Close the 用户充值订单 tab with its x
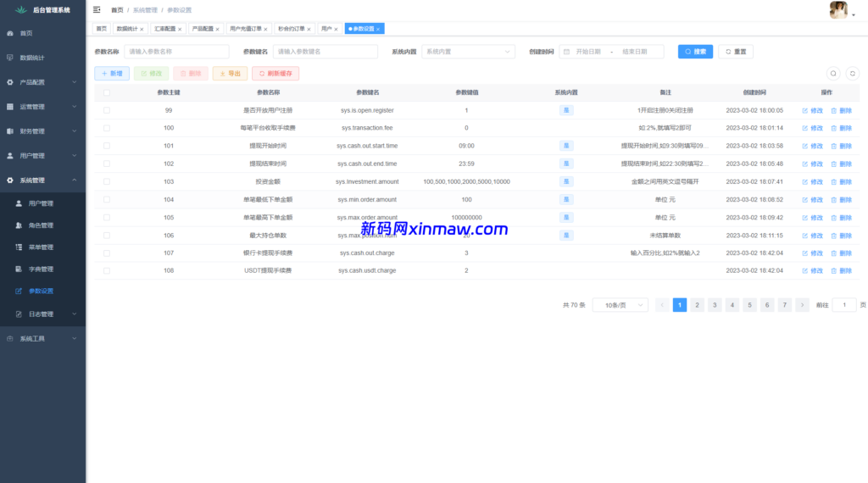The height and width of the screenshot is (483, 868). coord(265,30)
